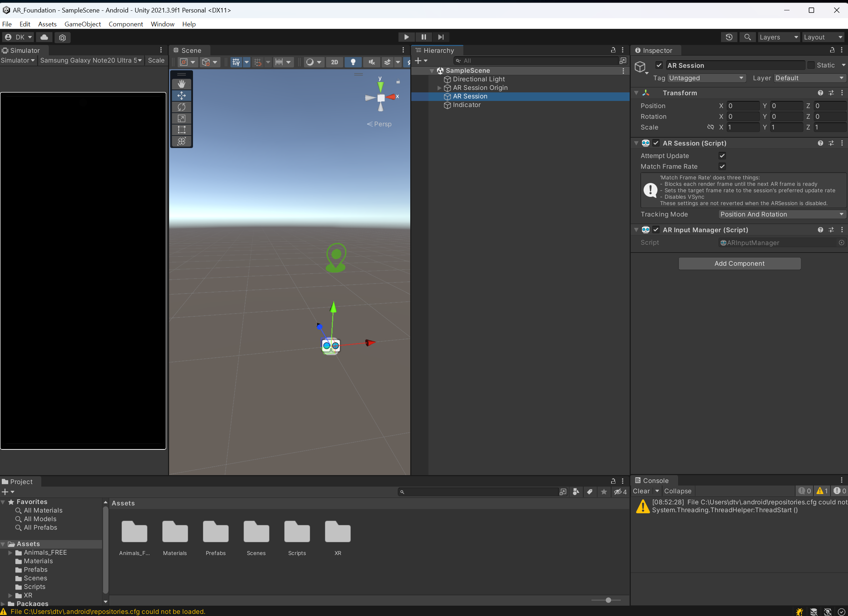Select the Scale tool in Scene
Viewport: 848px width, 616px height.
[x=181, y=118]
